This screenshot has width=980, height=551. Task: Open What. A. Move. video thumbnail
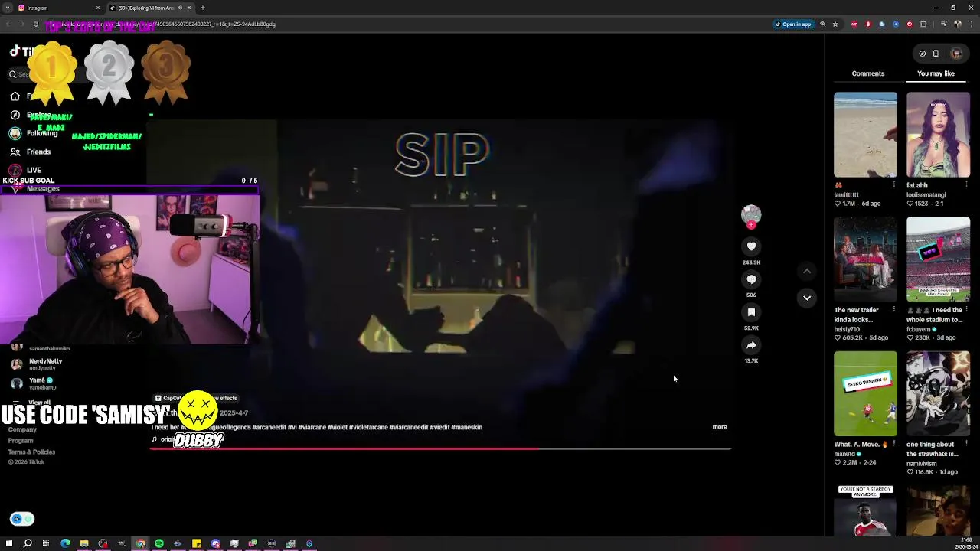pos(865,393)
